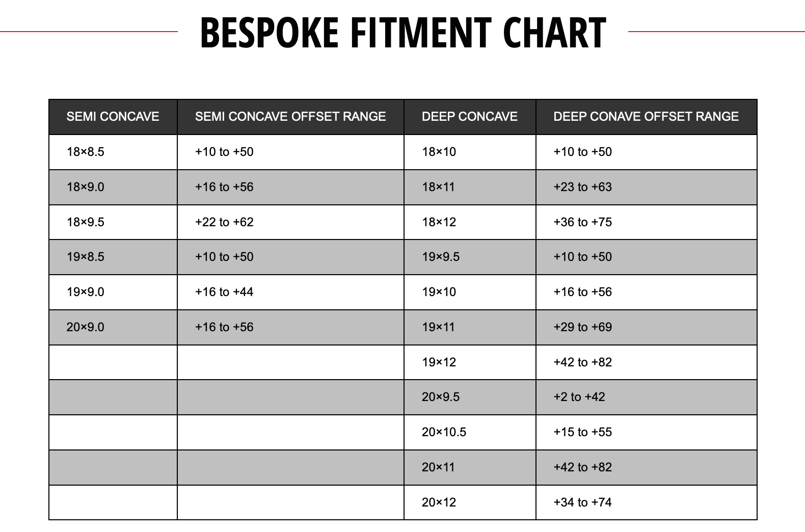This screenshot has height=532, width=805.
Task: Select the 19×9.5 deep concave cell
Action: coord(441,257)
